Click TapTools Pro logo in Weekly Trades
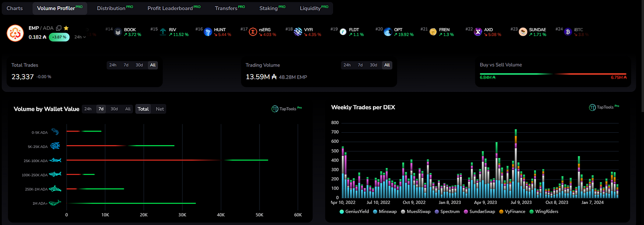This screenshot has width=644, height=225. pyautogui.click(x=604, y=107)
